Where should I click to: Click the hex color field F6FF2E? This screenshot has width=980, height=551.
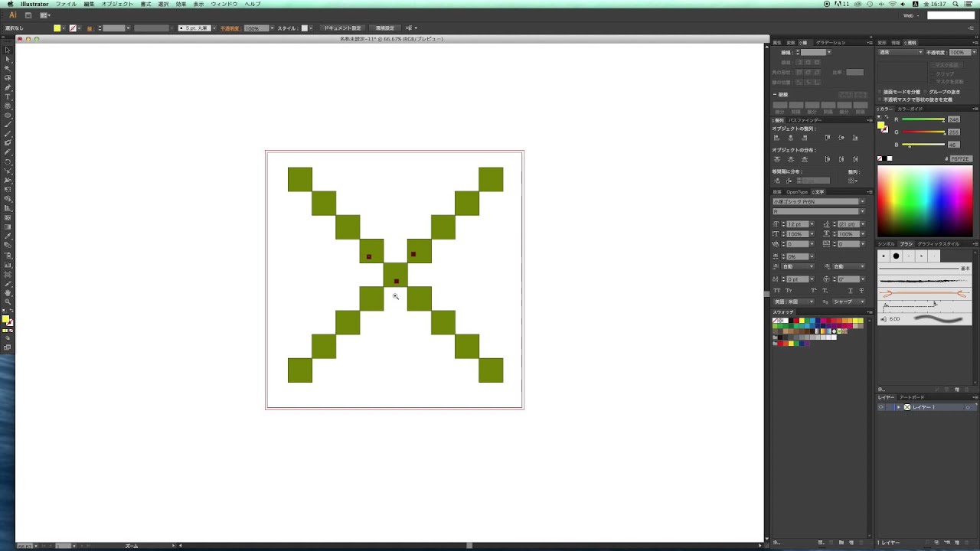961,158
